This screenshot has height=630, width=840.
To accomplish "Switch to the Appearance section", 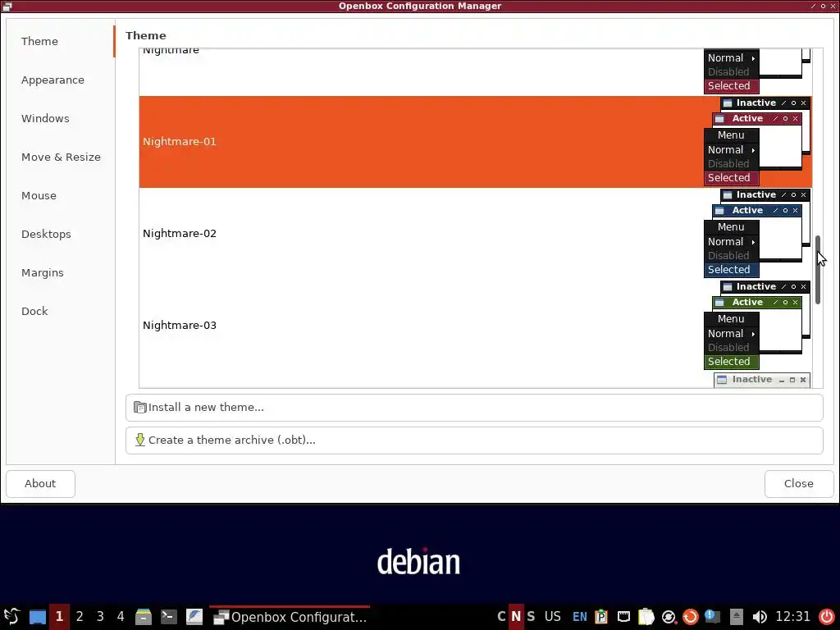I will (x=52, y=80).
